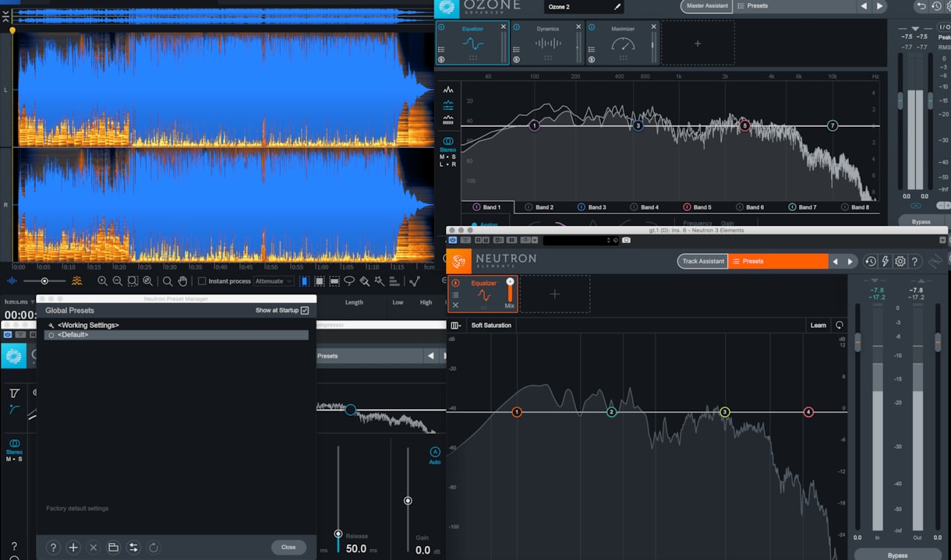Click the Ozone undo arrow icon

click(x=921, y=6)
